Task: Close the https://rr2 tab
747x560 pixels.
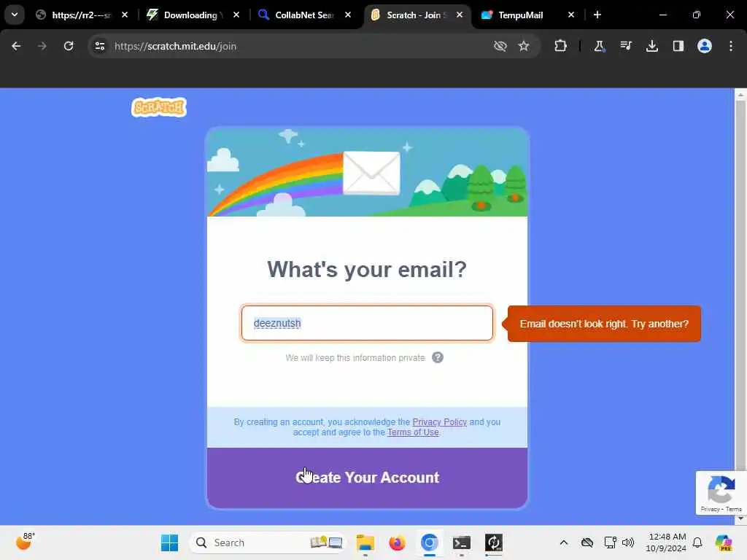Action: pyautogui.click(x=124, y=15)
